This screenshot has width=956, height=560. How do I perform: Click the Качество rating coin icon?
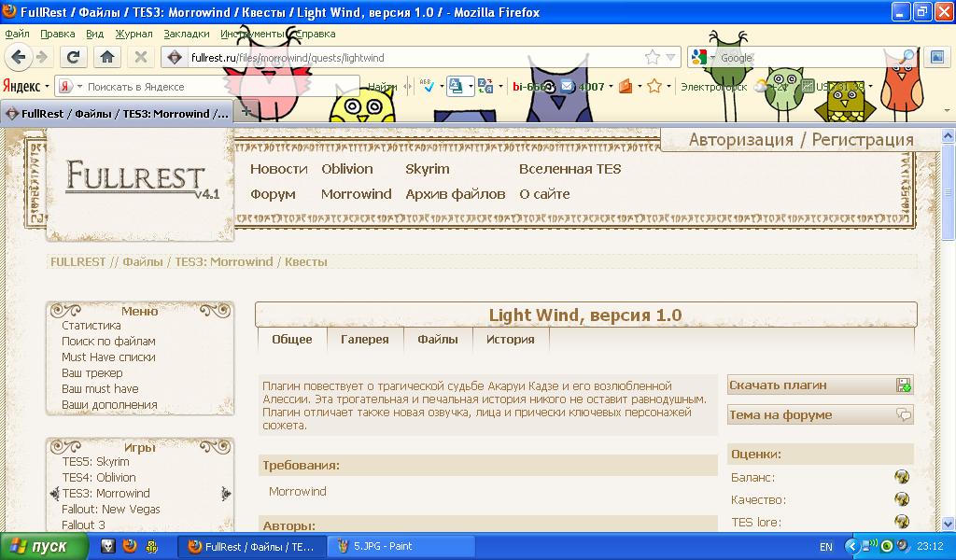coord(902,499)
